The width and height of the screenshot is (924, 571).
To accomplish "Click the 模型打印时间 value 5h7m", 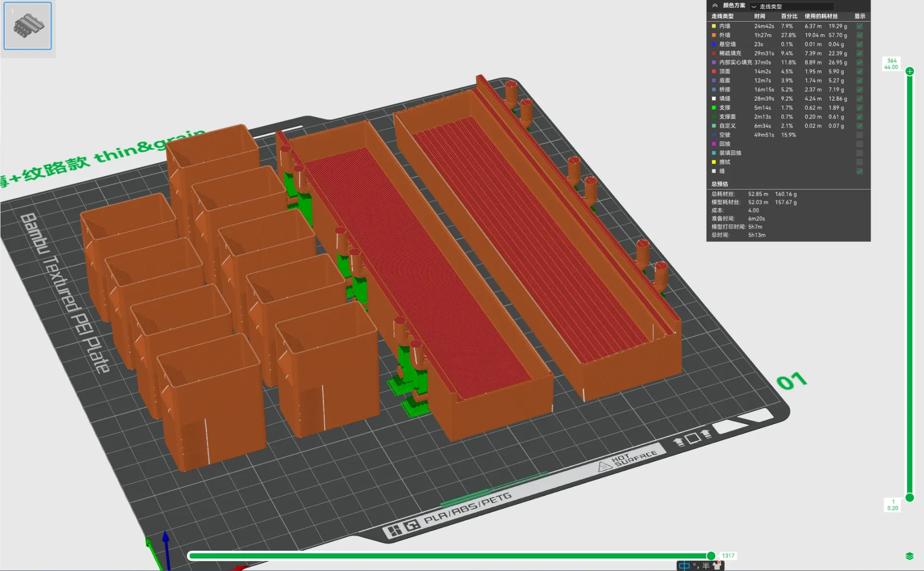I will coord(755,227).
